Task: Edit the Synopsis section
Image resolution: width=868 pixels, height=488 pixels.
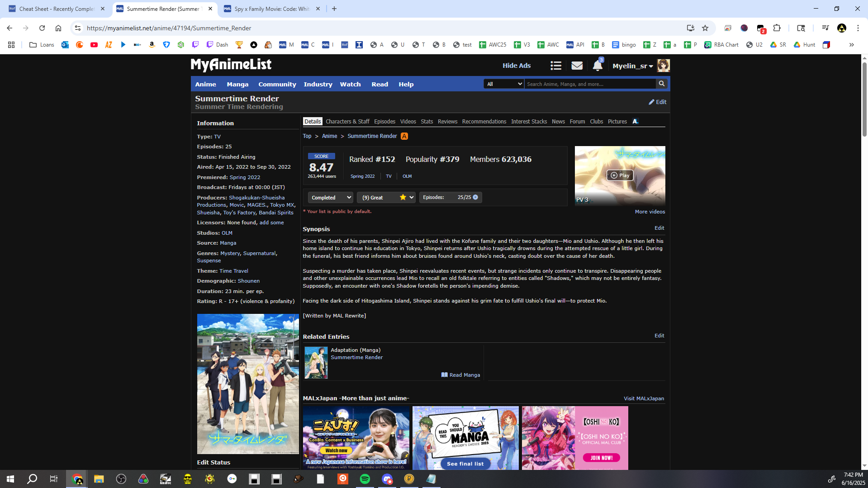Action: click(659, 228)
